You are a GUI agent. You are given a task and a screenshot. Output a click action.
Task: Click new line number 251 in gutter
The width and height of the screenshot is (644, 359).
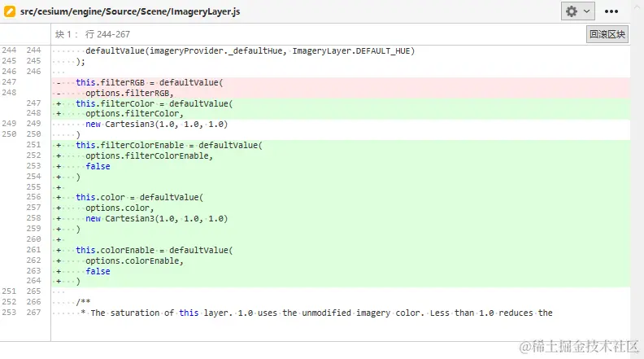(x=33, y=145)
